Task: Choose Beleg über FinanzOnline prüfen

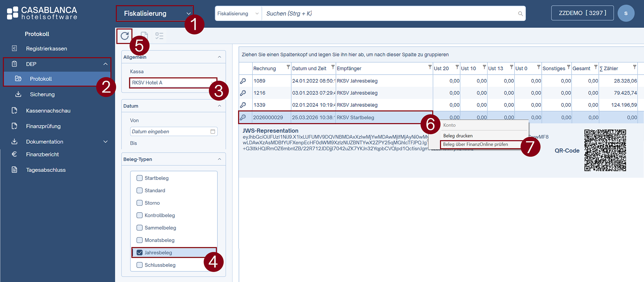Action: 475,144
